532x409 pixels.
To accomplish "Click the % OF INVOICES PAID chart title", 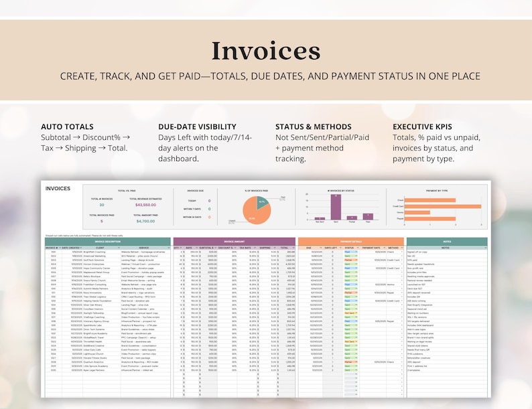I will click(x=256, y=191).
